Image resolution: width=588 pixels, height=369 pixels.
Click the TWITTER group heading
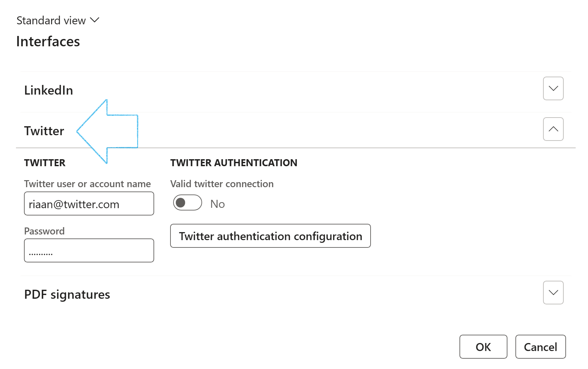45,163
